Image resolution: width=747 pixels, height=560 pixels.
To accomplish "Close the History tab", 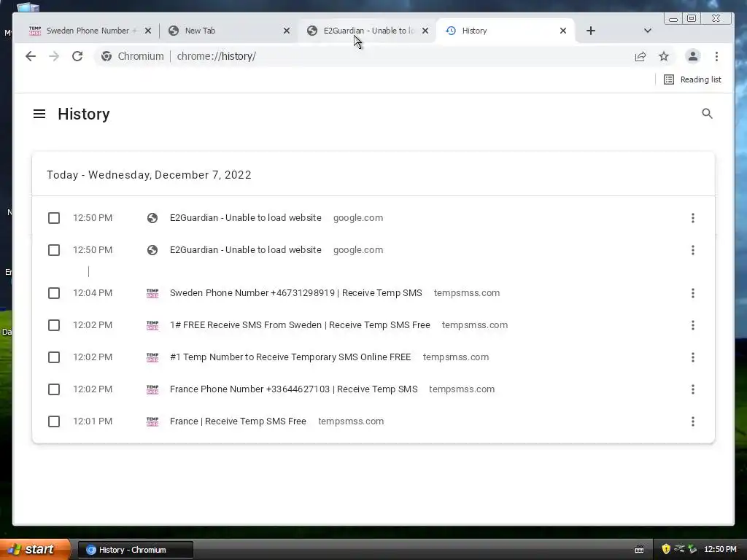I will (563, 31).
